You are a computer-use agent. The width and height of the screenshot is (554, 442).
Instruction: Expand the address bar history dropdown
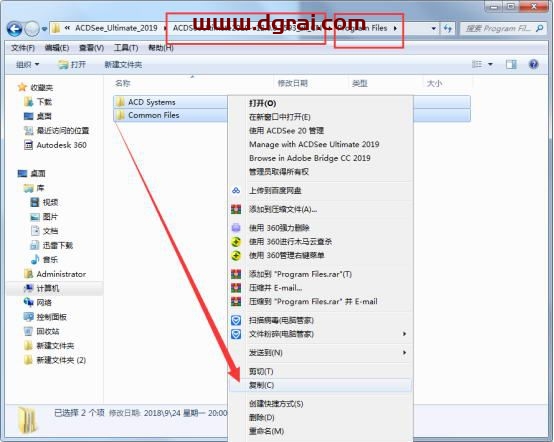click(x=434, y=28)
